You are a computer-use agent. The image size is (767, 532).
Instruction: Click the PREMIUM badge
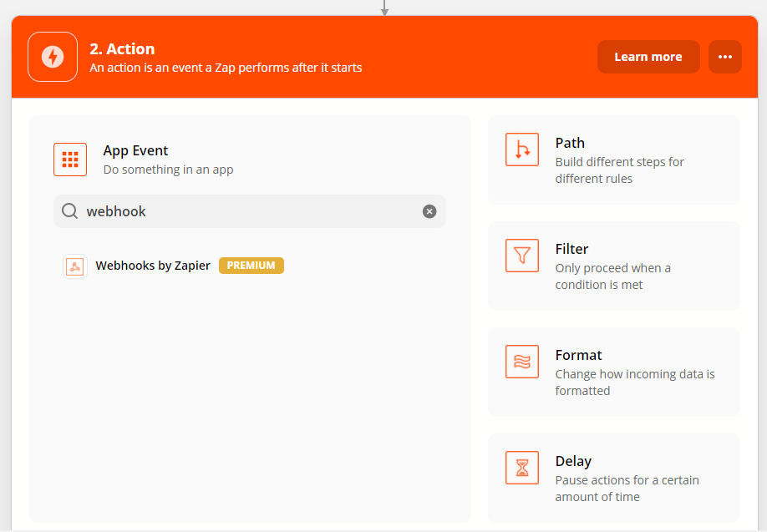pyautogui.click(x=251, y=266)
